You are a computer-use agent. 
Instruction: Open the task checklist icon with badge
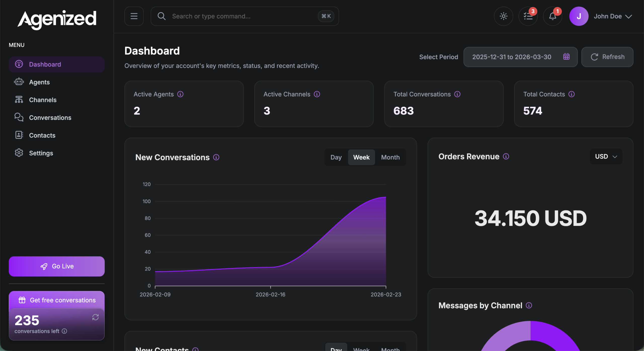528,16
